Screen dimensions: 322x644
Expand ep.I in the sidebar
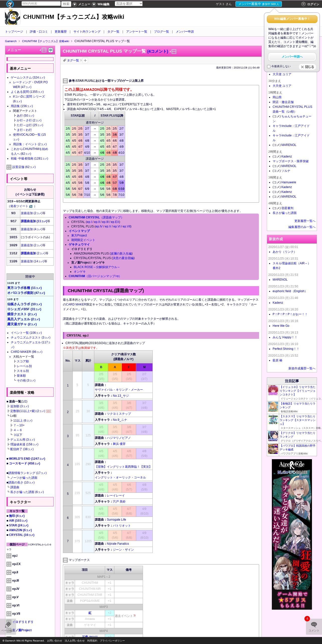click(x=9, y=556)
